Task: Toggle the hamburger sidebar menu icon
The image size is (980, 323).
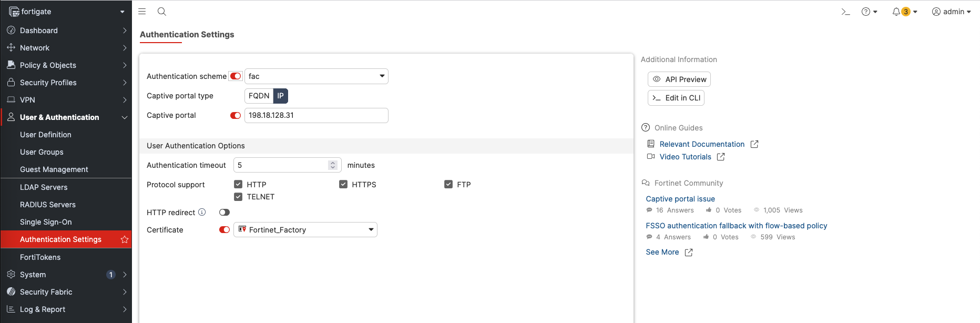Action: click(142, 12)
